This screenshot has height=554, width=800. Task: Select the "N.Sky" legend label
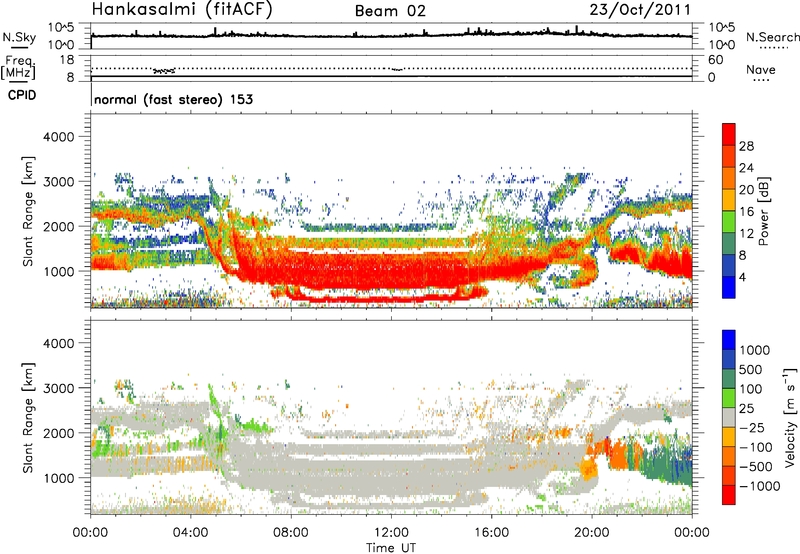[19, 37]
